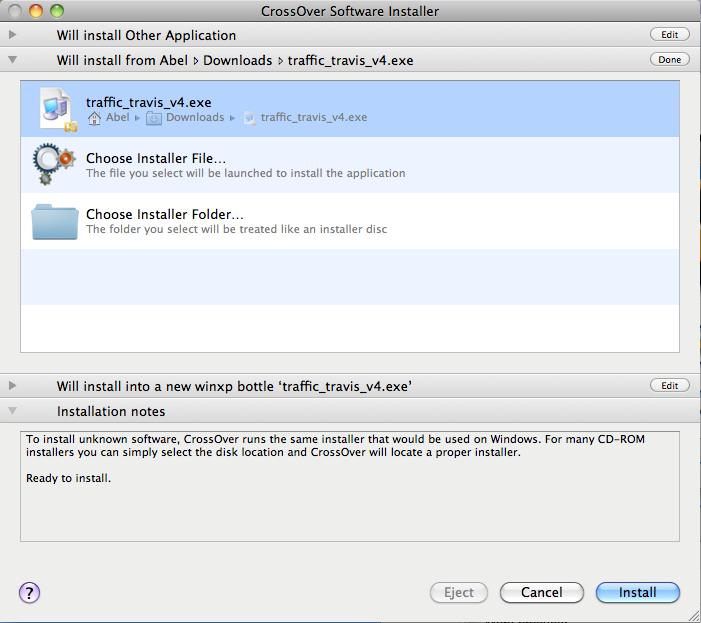The image size is (701, 623).
Task: Click the text about the folder treated like an installer disc
Action: point(236,229)
